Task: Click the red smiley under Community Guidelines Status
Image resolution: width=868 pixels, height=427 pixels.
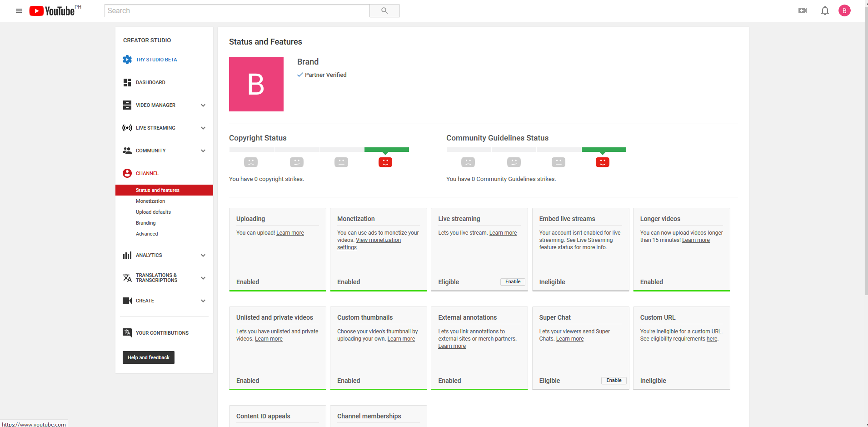Action: (x=603, y=162)
